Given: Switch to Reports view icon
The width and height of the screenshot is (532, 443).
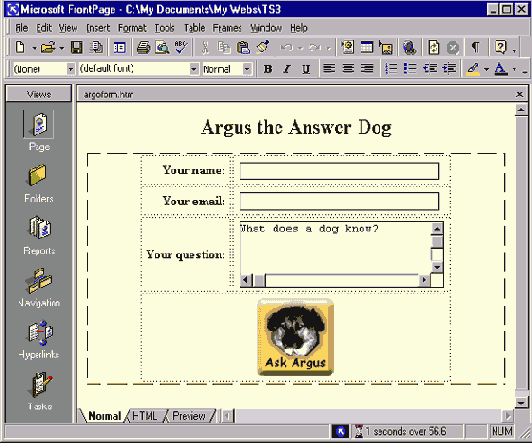Looking at the screenshot, I should coord(39,227).
